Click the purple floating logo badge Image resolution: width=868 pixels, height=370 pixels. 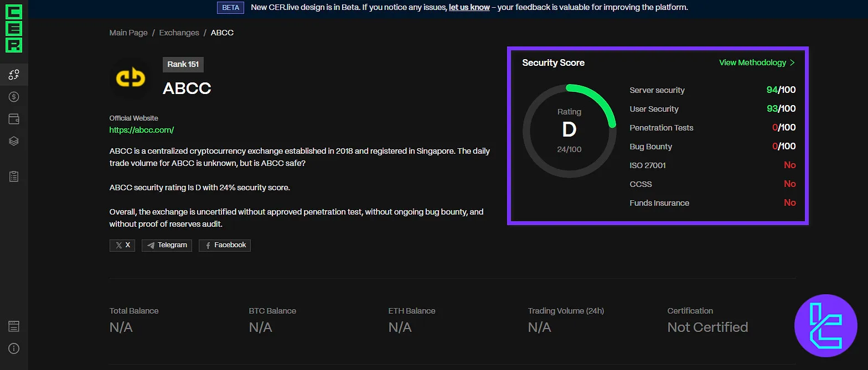[x=825, y=326]
